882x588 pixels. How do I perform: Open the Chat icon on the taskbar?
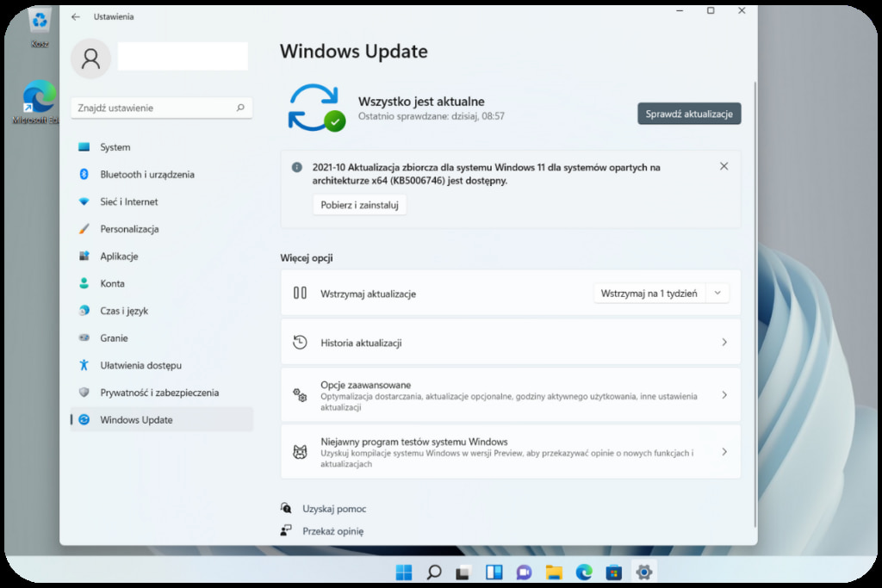tap(524, 573)
